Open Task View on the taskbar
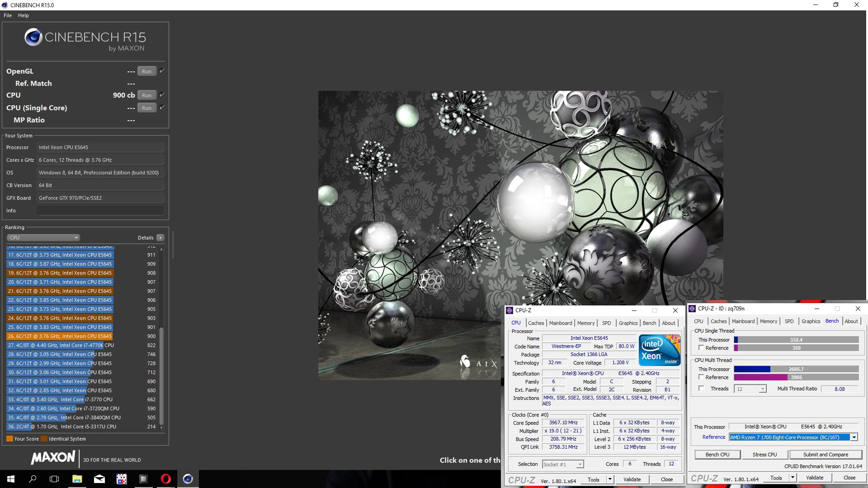The width and height of the screenshot is (868, 488). [x=54, y=479]
